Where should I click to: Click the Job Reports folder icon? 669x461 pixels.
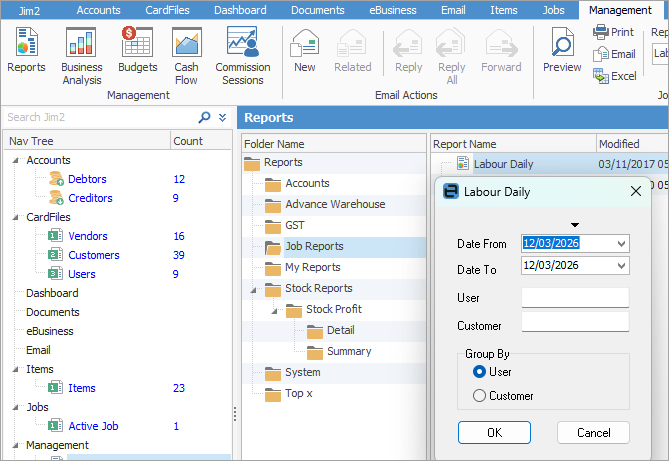[x=272, y=247]
